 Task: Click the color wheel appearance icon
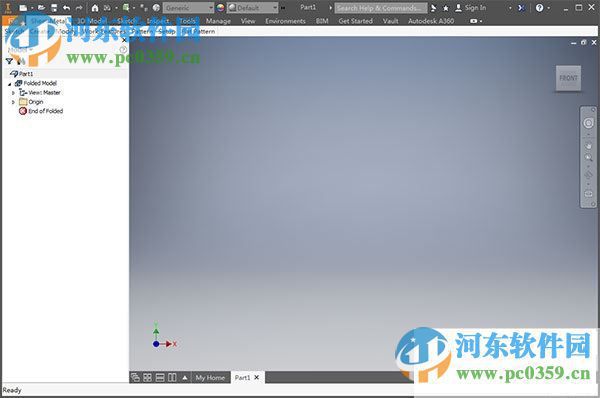tap(220, 8)
